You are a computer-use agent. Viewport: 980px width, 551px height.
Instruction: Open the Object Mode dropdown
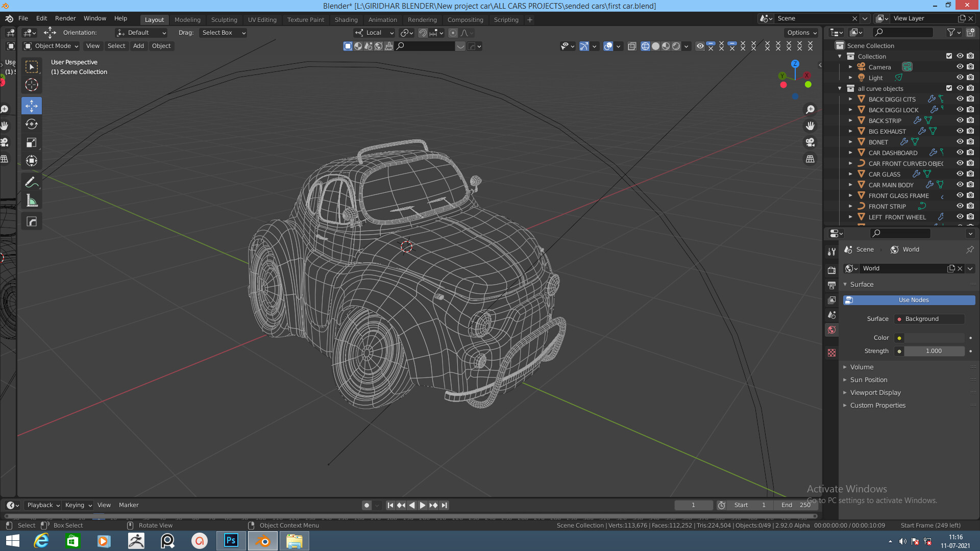(51, 46)
